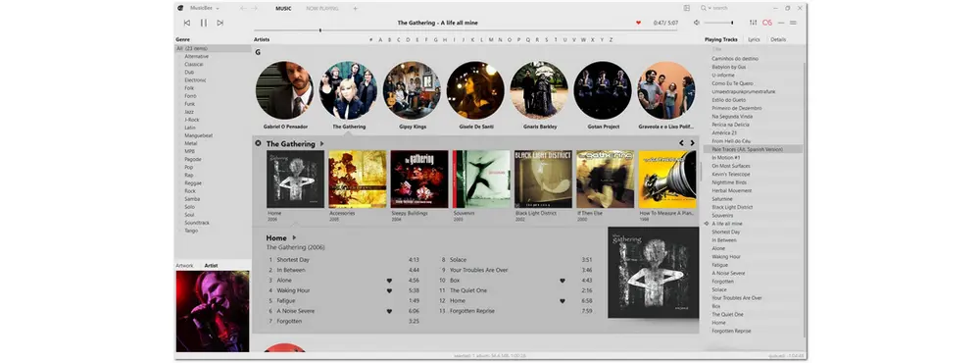The width and height of the screenshot is (980, 363).
Task: Open Gnarls Barkley artist picture
Action: click(x=539, y=90)
